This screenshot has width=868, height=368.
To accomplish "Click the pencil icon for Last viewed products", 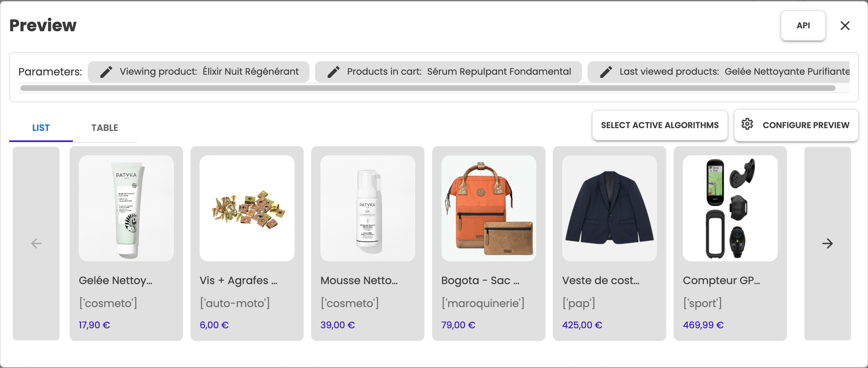I will [x=606, y=72].
